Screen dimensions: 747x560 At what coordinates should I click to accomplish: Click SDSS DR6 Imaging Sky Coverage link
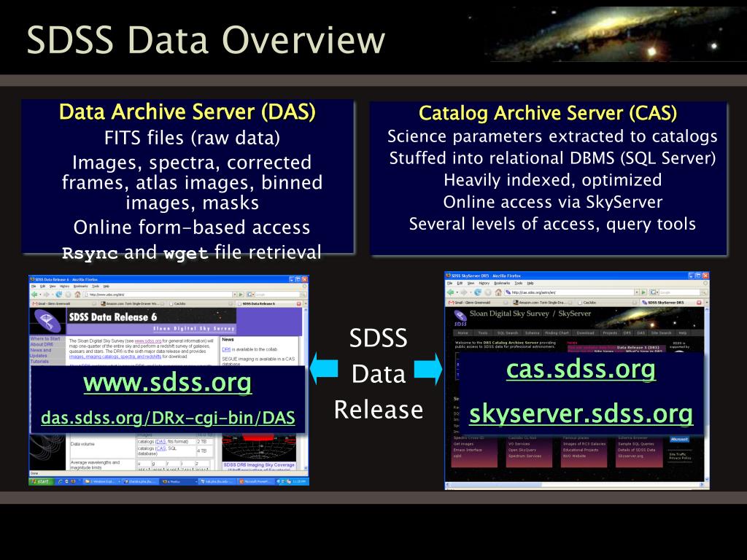coord(259,464)
